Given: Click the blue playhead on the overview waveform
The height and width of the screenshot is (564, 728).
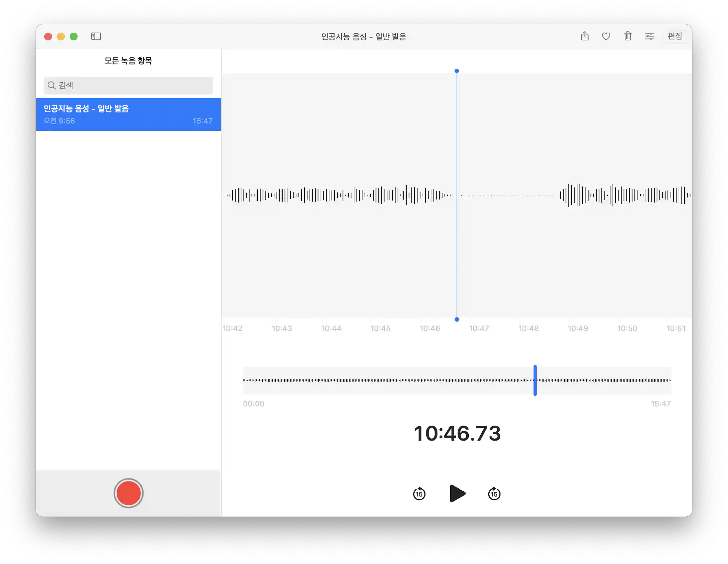Looking at the screenshot, I should pyautogui.click(x=535, y=380).
